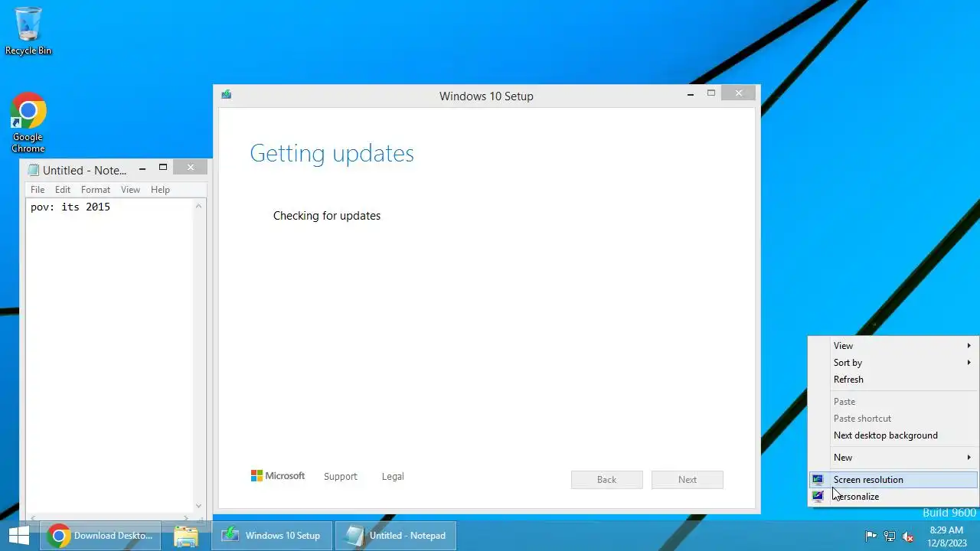Image resolution: width=980 pixels, height=551 pixels.
Task: Open File Explorer from the taskbar
Action: 186,536
